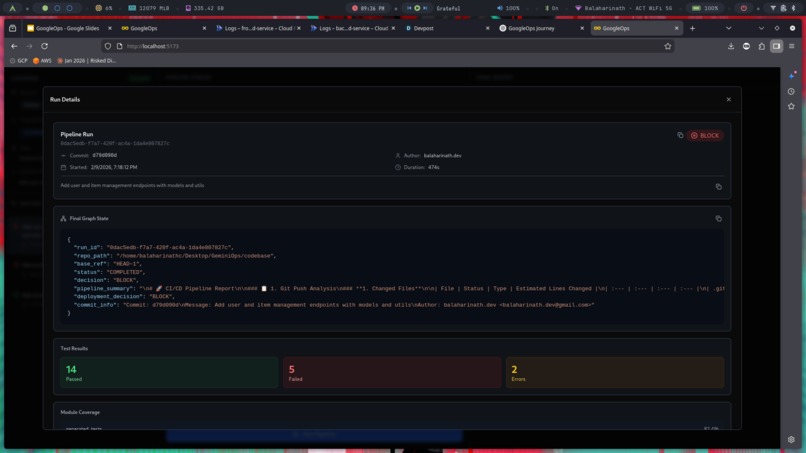Open the browser downloads panel
The height and width of the screenshot is (453, 806).
tap(731, 46)
